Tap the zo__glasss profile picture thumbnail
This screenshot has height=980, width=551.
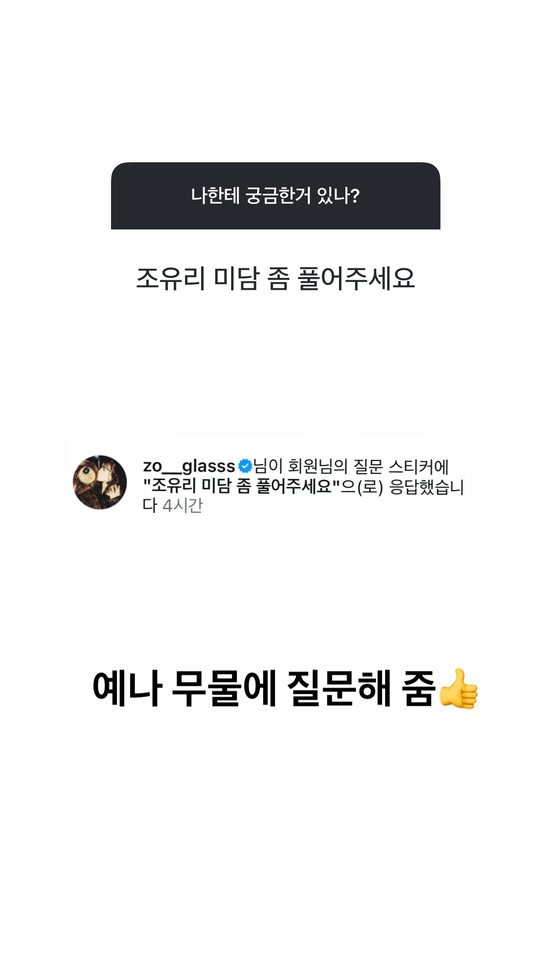(x=100, y=482)
